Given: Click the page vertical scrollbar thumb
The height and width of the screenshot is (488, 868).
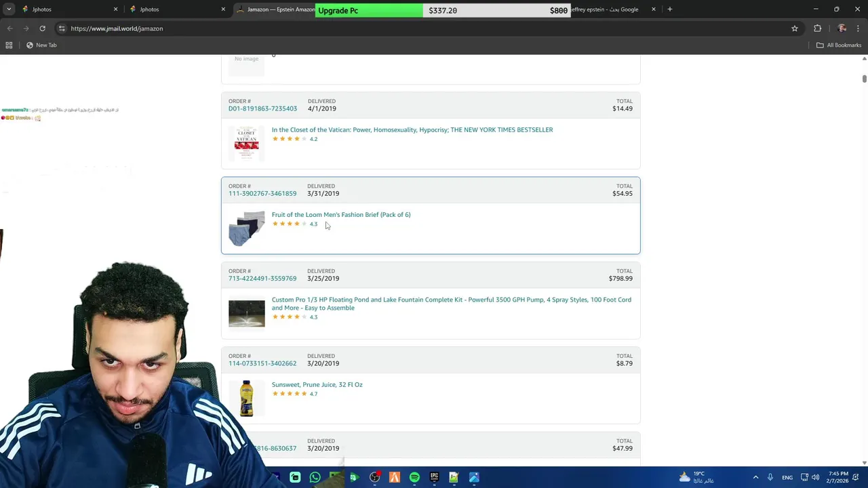Looking at the screenshot, I should point(864,79).
